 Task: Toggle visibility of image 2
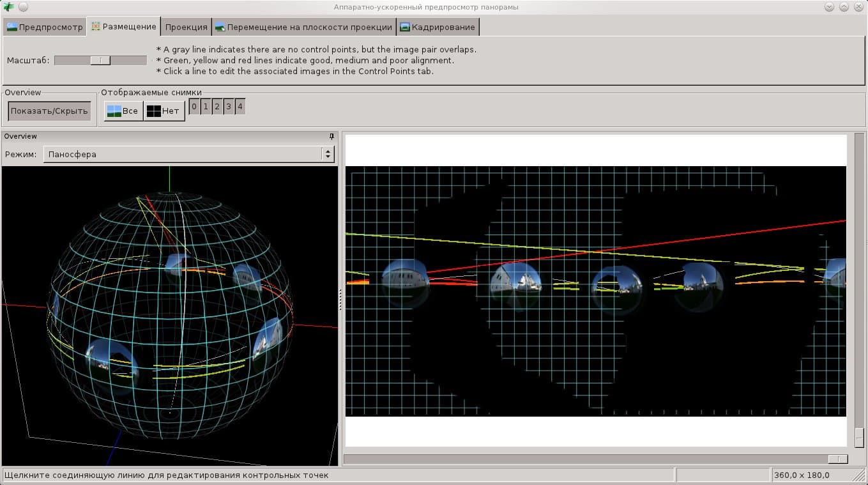(x=217, y=107)
